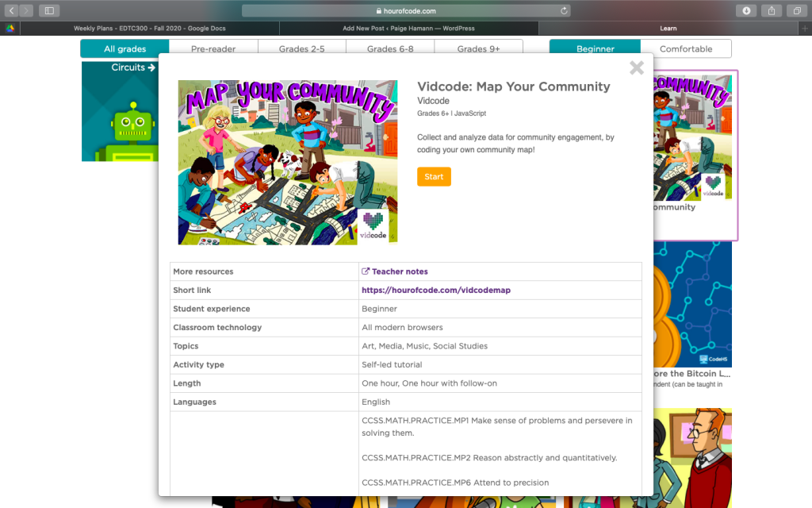The image size is (812, 508).
Task: Open the Safari share menu
Action: point(772,10)
